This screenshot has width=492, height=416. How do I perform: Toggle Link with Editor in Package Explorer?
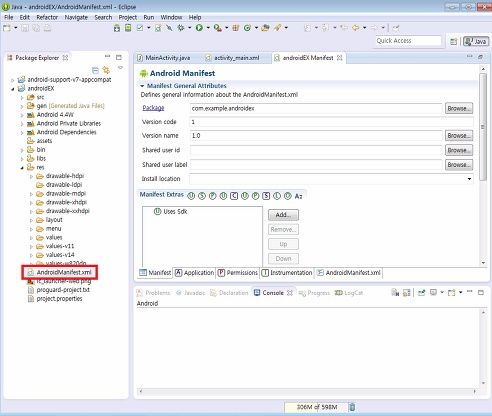click(106, 70)
